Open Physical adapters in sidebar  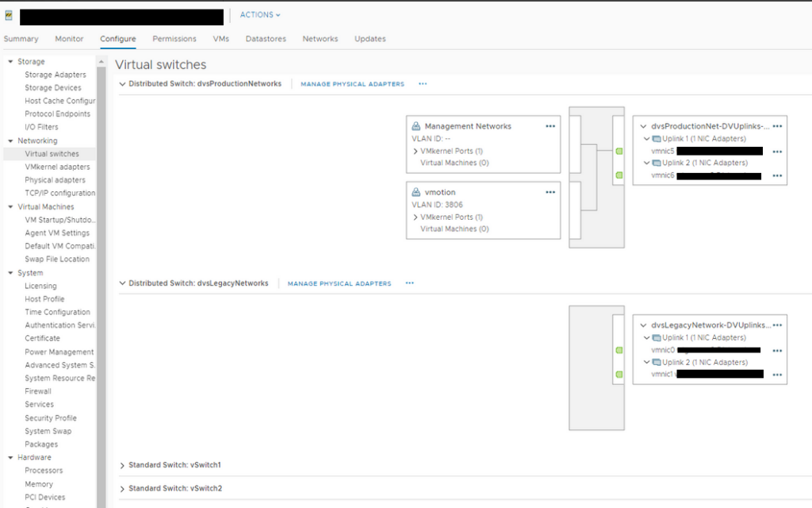pos(55,180)
